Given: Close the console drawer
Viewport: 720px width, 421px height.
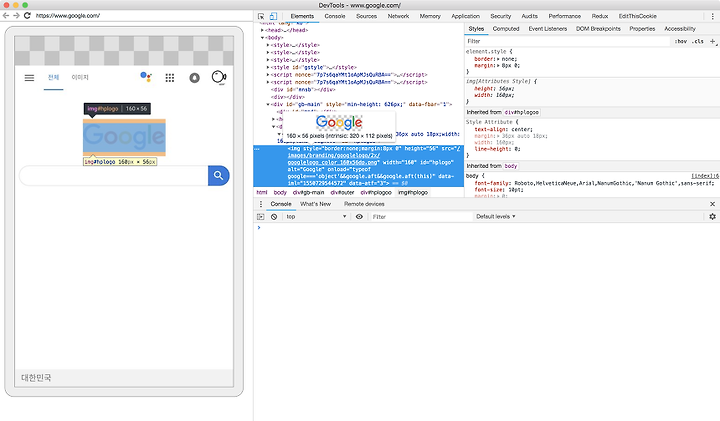Looking at the screenshot, I should (712, 204).
